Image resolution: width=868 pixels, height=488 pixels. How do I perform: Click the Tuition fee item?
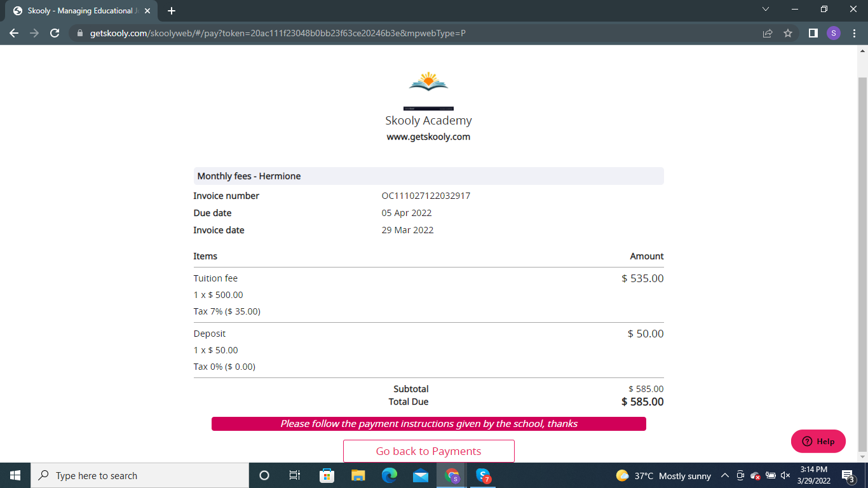point(215,278)
